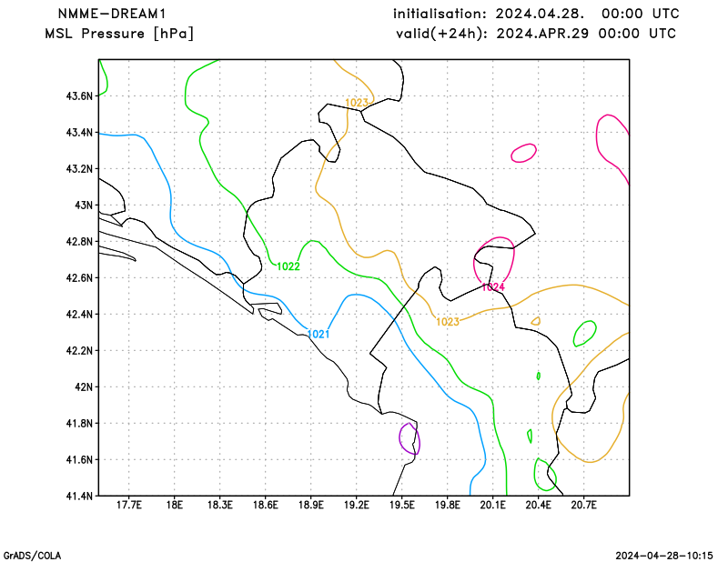This screenshot has height=562, width=728.
Task: Click the 42.6N latitude axis label
Action: point(79,278)
